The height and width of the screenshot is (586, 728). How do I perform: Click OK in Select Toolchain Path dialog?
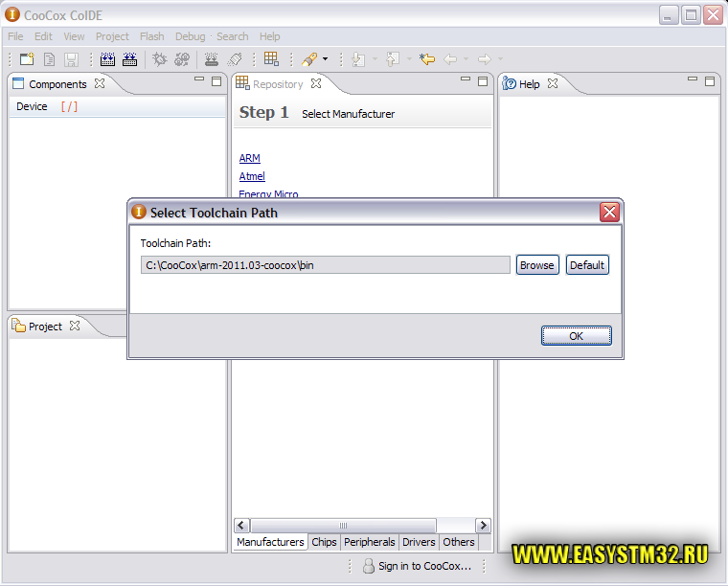[577, 336]
